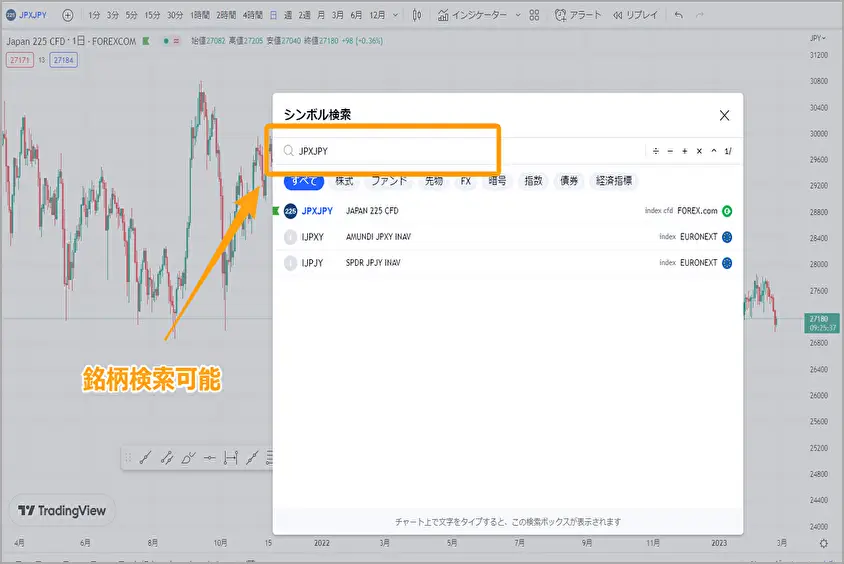844x564 pixels.
Task: Select the horizontal line drawing tool
Action: (x=209, y=458)
